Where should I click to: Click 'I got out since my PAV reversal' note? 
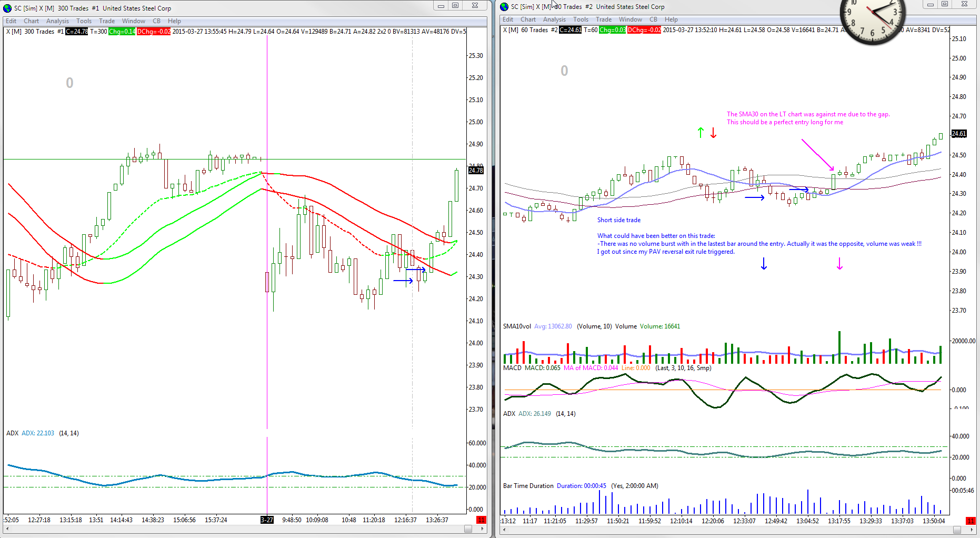(665, 252)
